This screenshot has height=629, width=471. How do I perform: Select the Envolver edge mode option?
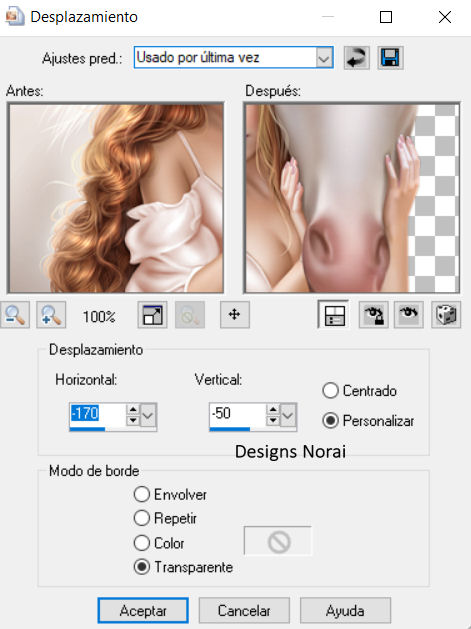point(142,495)
